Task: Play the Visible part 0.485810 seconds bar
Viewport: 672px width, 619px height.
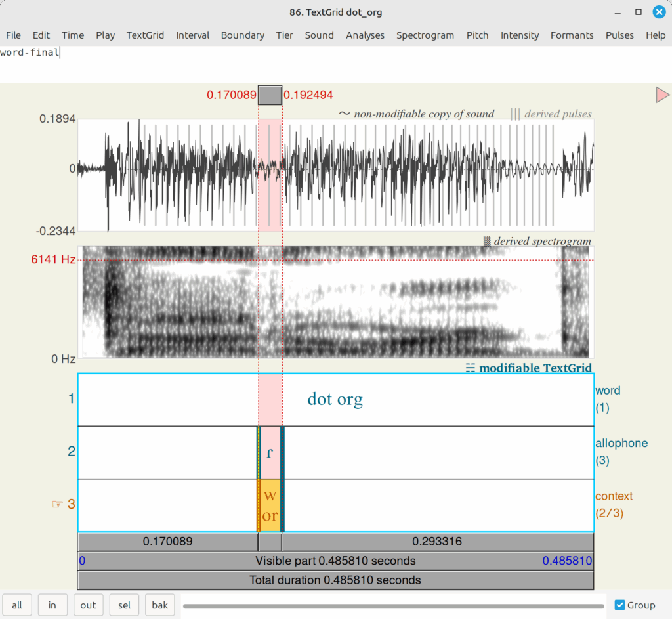Action: point(335,561)
